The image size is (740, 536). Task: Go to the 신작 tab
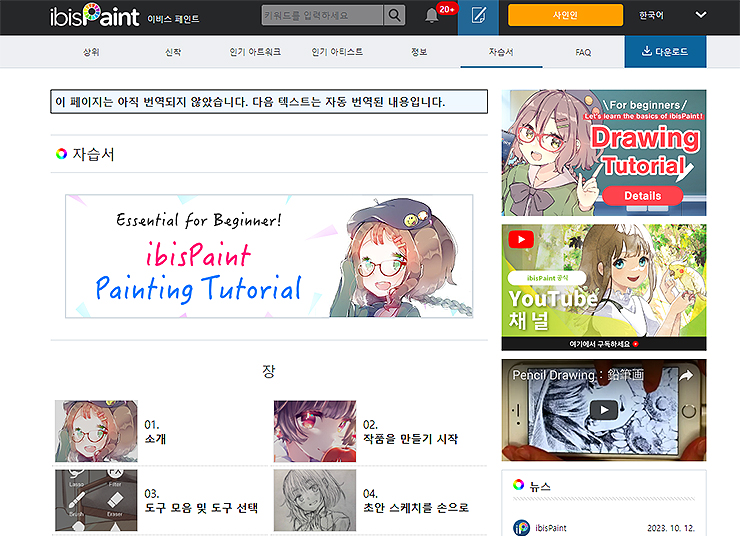point(173,52)
